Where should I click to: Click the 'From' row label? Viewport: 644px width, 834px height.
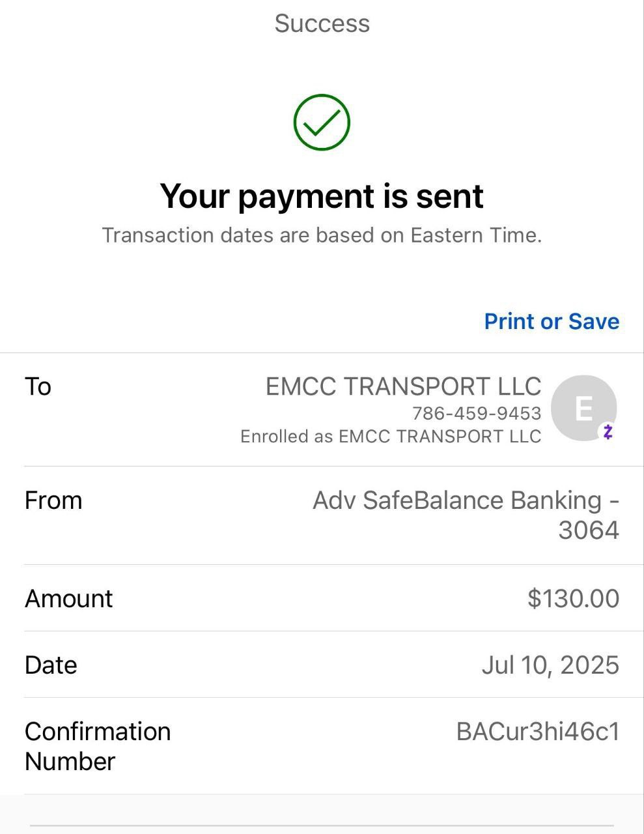pos(53,500)
